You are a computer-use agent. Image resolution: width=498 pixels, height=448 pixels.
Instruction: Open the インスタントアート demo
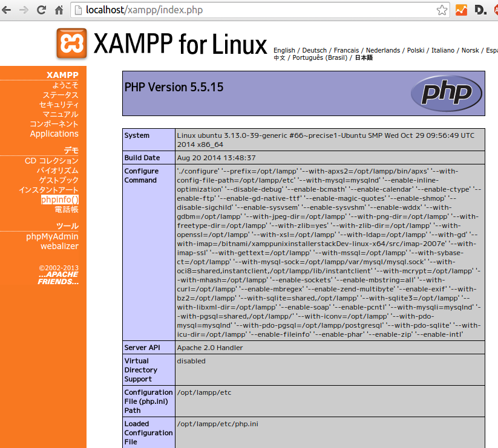48,190
